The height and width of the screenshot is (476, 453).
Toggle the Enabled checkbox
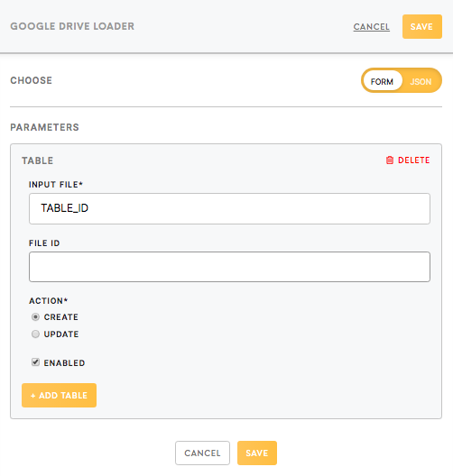[x=35, y=362]
